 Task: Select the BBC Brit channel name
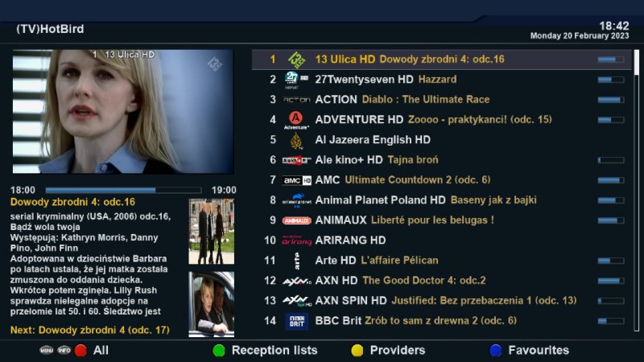[x=338, y=321]
